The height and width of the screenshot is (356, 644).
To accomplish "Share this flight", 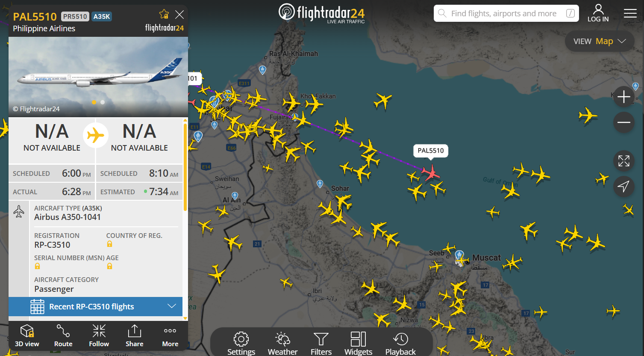I will point(134,335).
